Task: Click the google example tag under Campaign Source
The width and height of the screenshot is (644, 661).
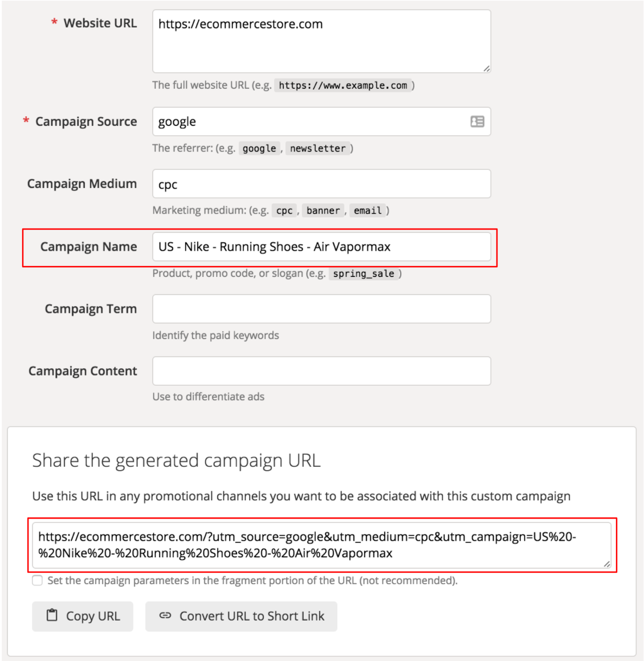Action: point(259,149)
